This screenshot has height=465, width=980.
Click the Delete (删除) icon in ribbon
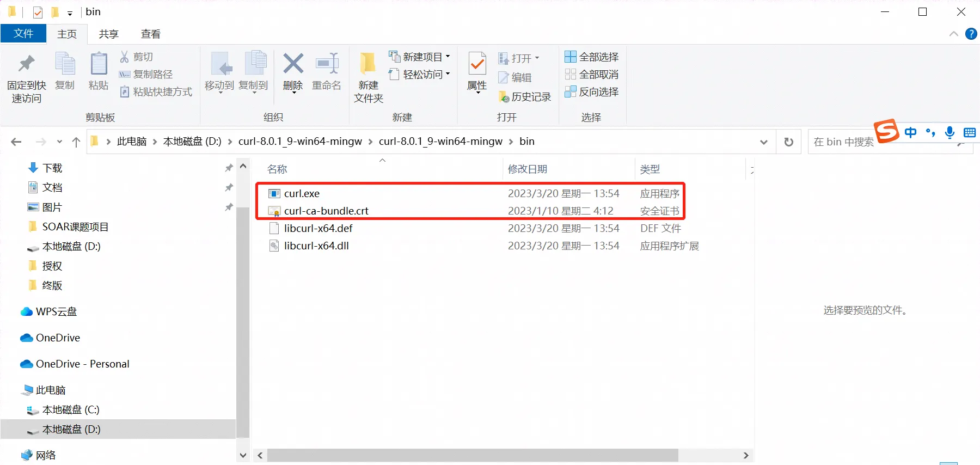293,65
